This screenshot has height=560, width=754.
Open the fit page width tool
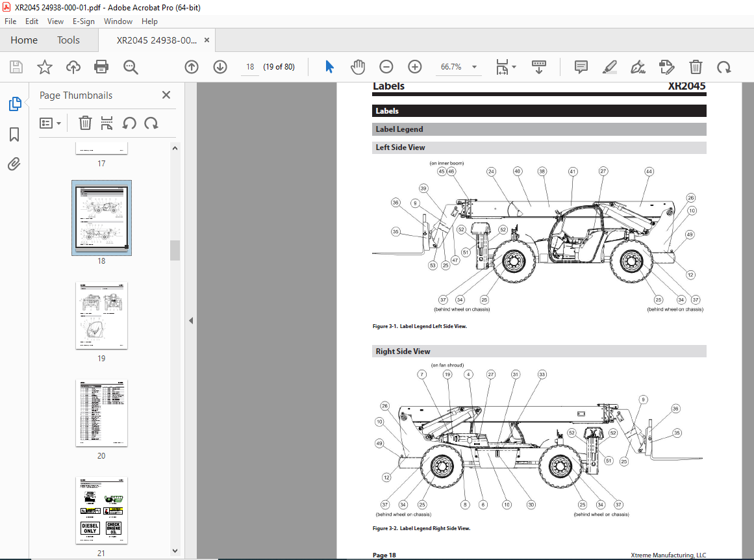click(x=502, y=67)
